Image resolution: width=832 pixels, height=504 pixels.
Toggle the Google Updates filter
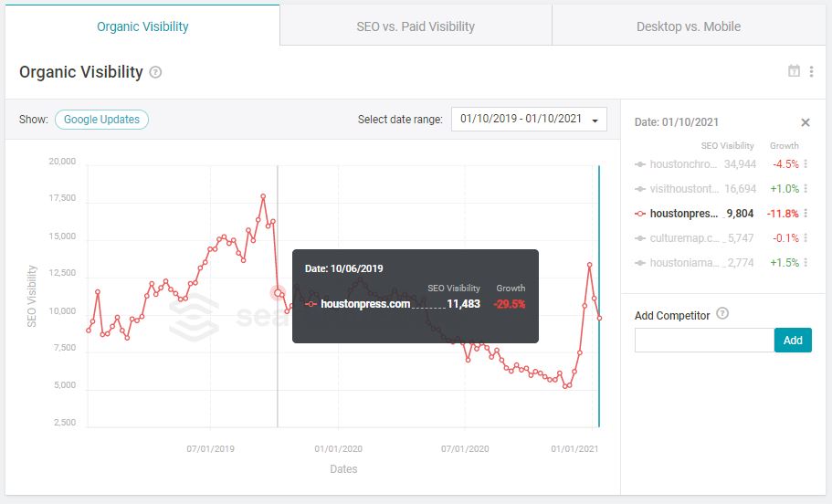tap(101, 120)
